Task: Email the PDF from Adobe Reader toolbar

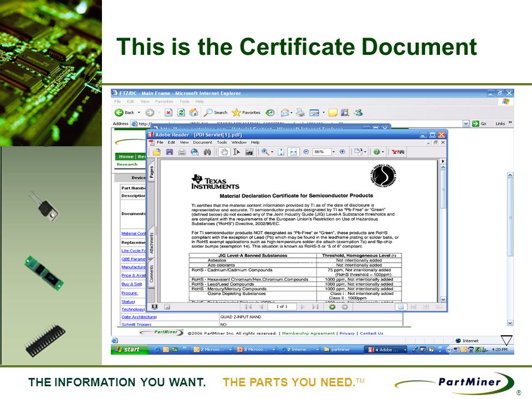Action: pos(195,152)
